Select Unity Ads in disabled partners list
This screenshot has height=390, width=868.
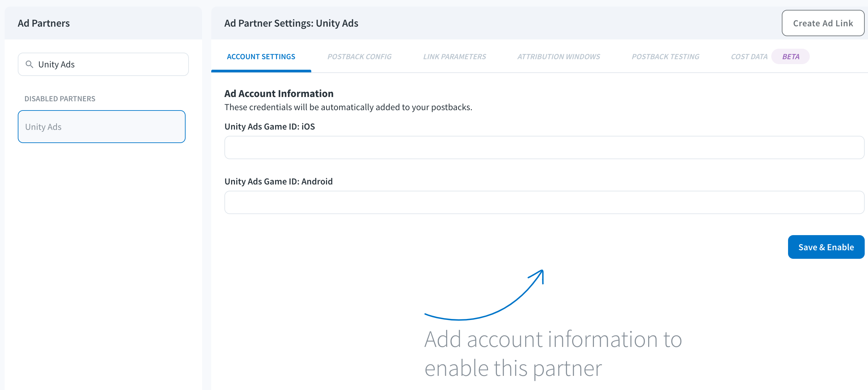click(101, 127)
